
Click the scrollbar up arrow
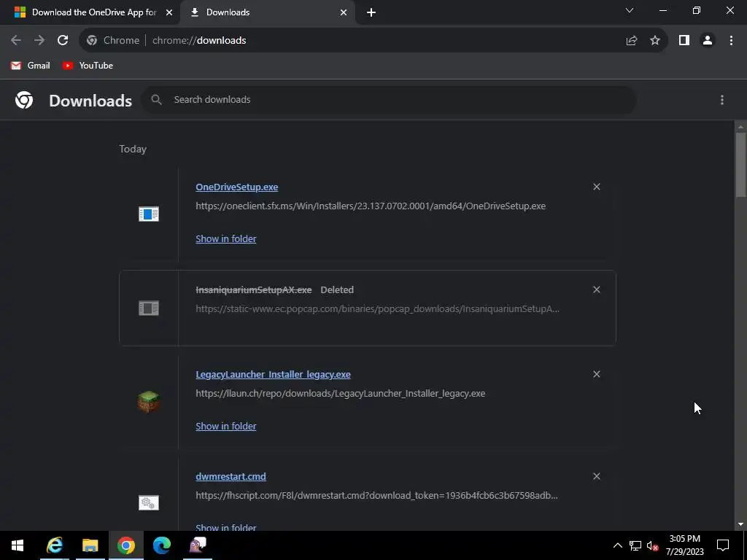click(740, 127)
